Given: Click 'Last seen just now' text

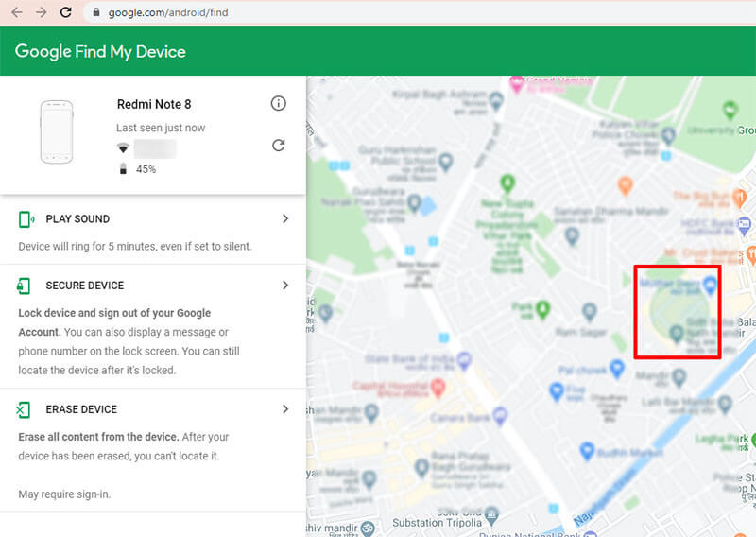Looking at the screenshot, I should tap(161, 128).
